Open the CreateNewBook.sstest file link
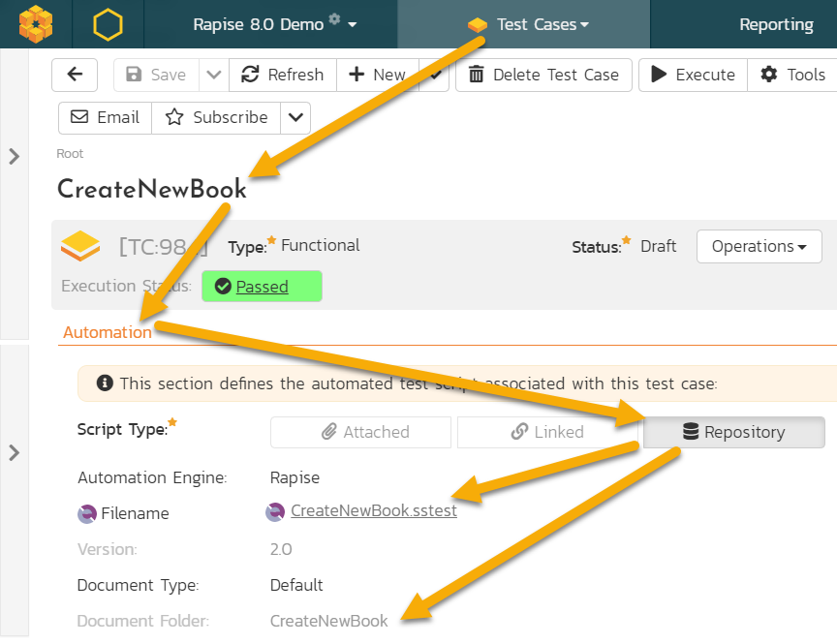Screen dimensions: 837x644 point(374,510)
